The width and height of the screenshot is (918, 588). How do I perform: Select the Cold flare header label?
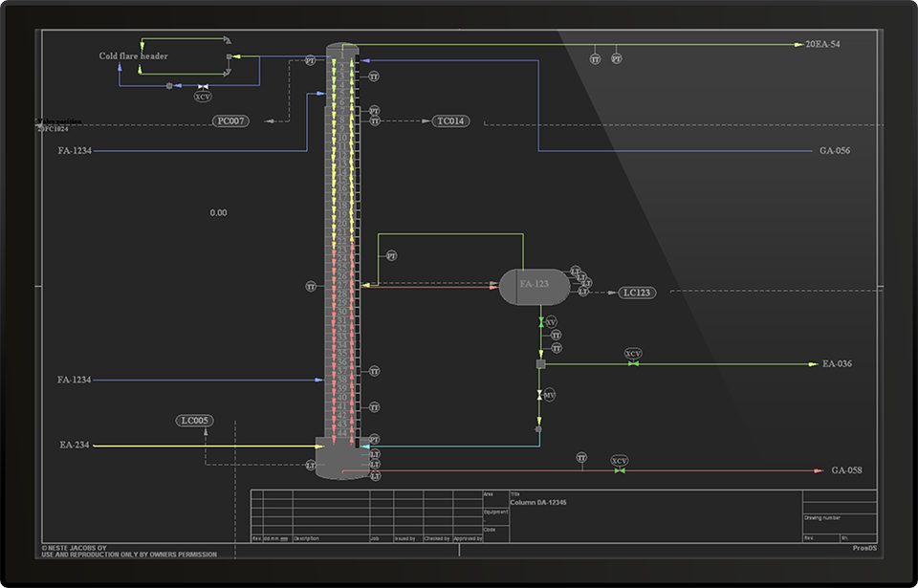click(x=133, y=56)
